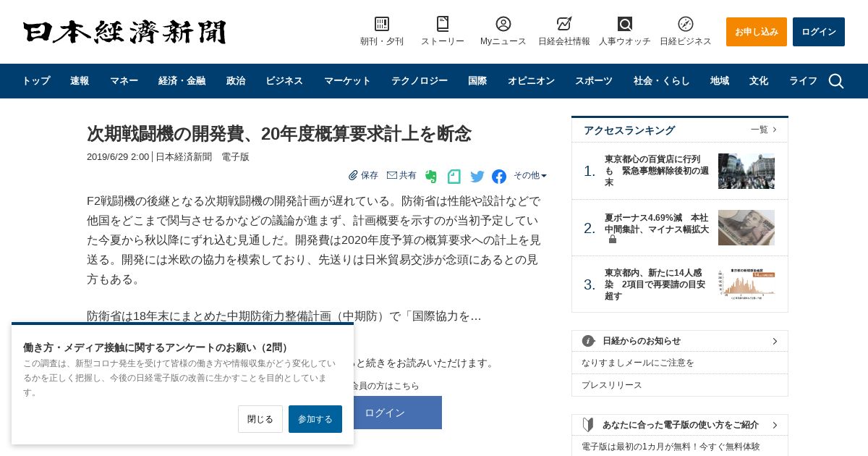The width and height of the screenshot is (868, 456).
Task: Select the ビジネス navigation tab
Action: [x=284, y=81]
